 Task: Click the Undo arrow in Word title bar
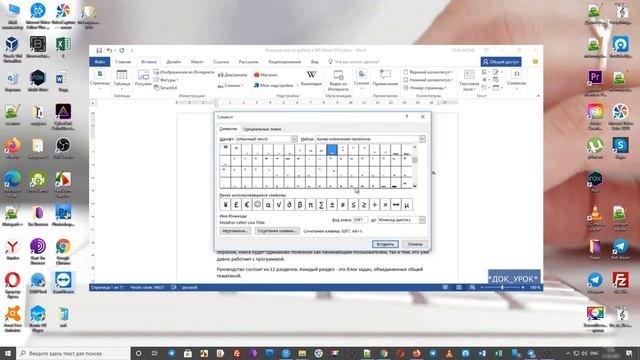pyautogui.click(x=109, y=50)
